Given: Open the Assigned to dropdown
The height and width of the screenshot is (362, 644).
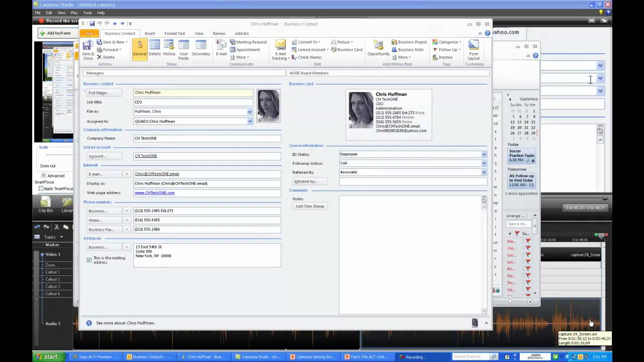Looking at the screenshot, I should pyautogui.click(x=250, y=121).
